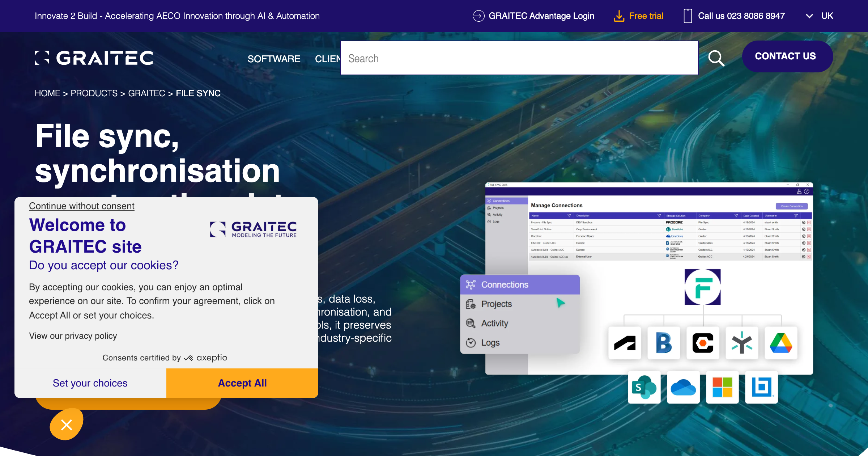868x456 pixels.
Task: Click the Free trial download icon
Action: [x=619, y=16]
